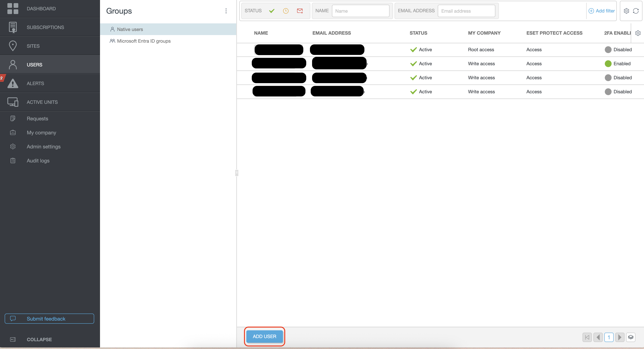Click the Admin settings gear icon
Viewport: 644px width, 349px height.
coord(13,146)
